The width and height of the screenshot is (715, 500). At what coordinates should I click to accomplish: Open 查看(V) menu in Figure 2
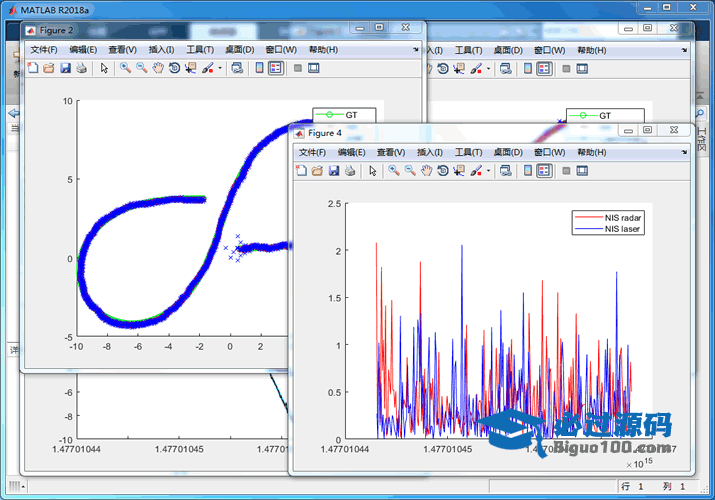pyautogui.click(x=122, y=50)
